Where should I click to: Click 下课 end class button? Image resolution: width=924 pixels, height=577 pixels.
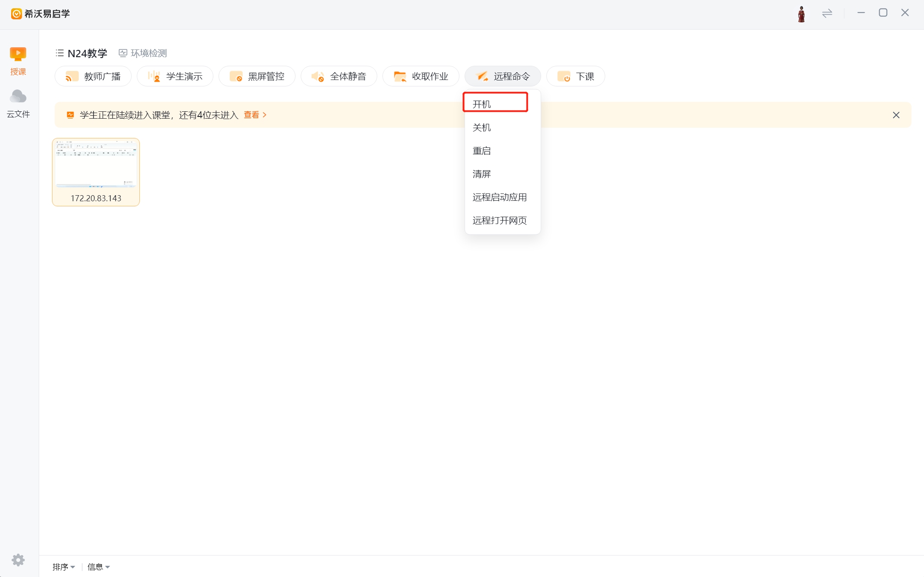(x=576, y=77)
